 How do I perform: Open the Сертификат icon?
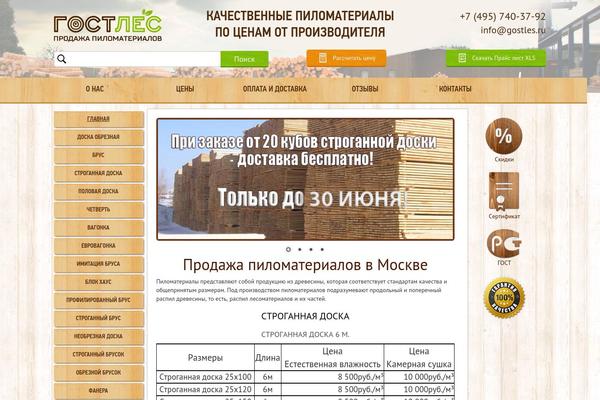tap(504, 191)
